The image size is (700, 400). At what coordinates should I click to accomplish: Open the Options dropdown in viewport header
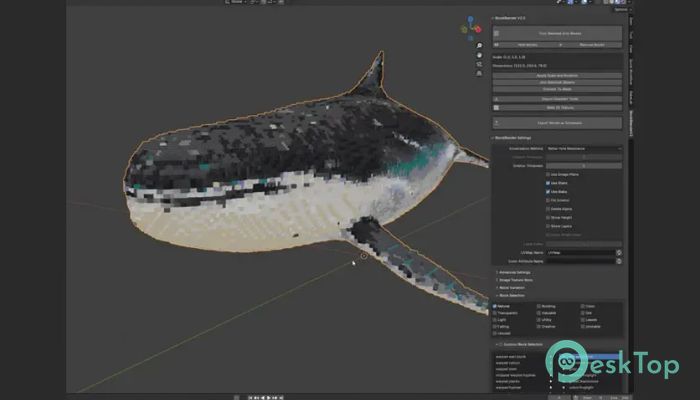click(621, 9)
